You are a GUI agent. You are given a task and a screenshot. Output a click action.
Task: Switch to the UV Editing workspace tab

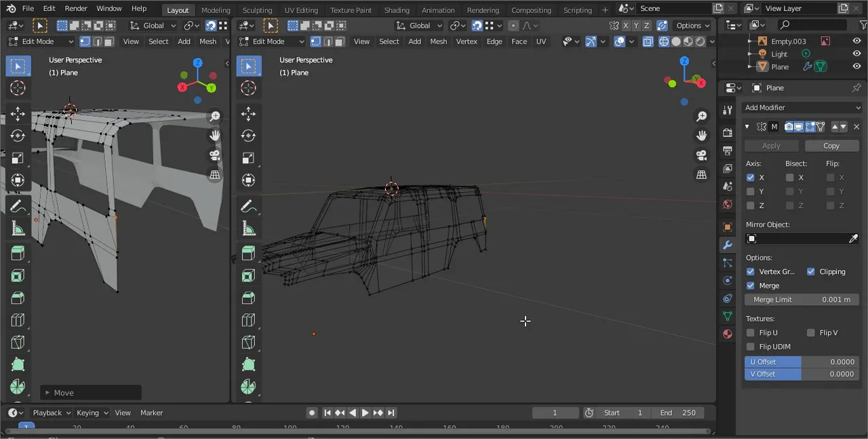tap(301, 10)
